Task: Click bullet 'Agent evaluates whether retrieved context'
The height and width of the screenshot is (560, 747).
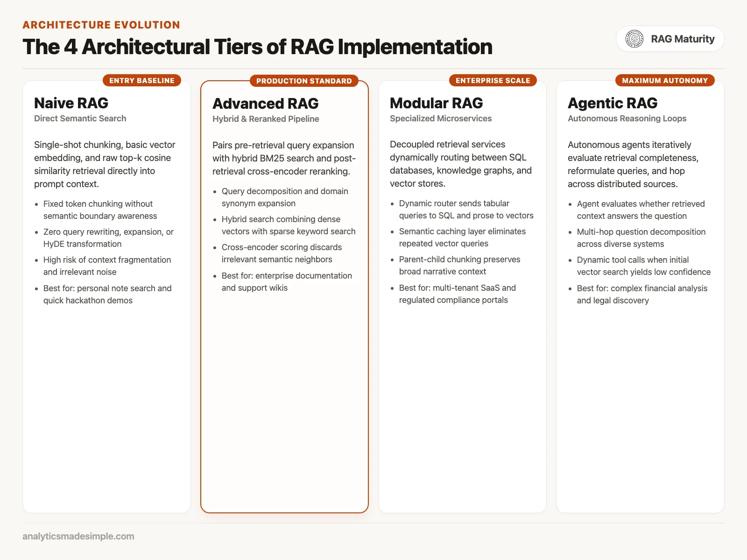Action: pos(641,210)
